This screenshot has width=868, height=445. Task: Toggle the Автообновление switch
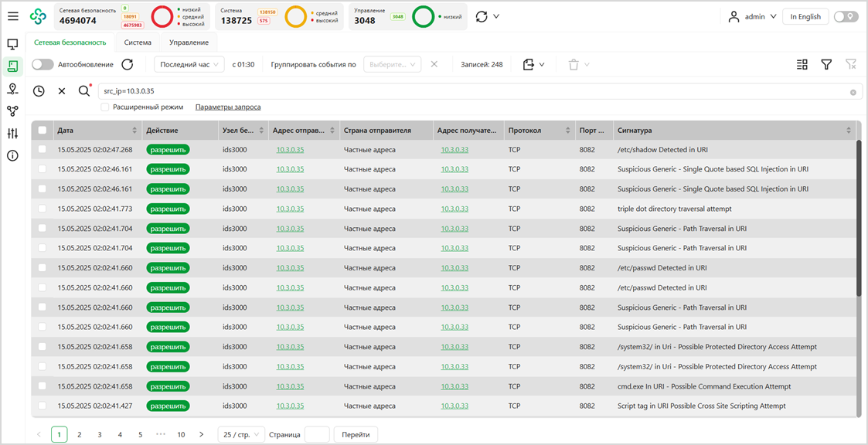[x=43, y=65]
